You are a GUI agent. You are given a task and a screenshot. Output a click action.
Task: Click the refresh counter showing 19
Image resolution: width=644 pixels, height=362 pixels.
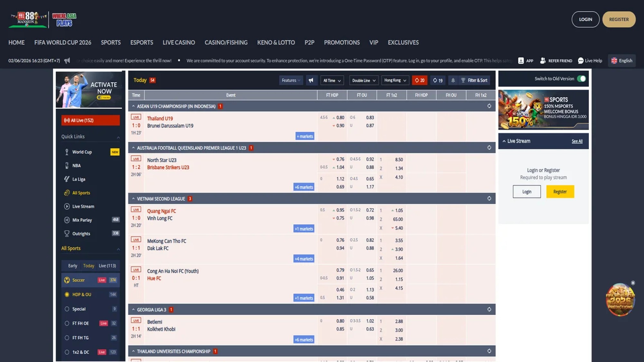(x=438, y=80)
